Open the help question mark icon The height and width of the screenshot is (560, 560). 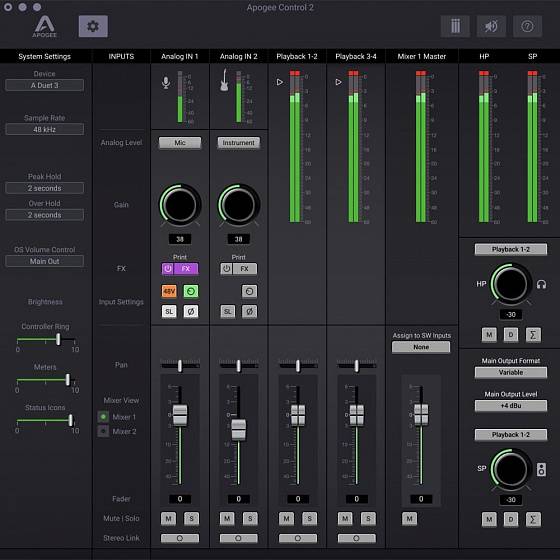[x=527, y=26]
